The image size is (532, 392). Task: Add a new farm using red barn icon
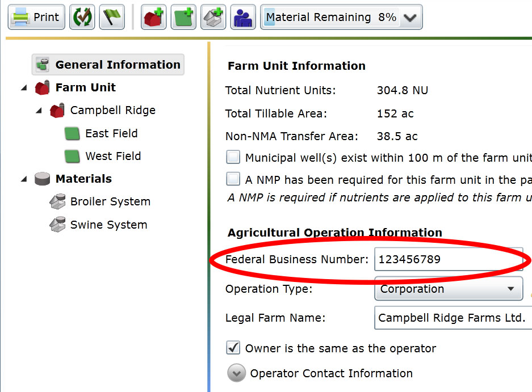point(153,17)
